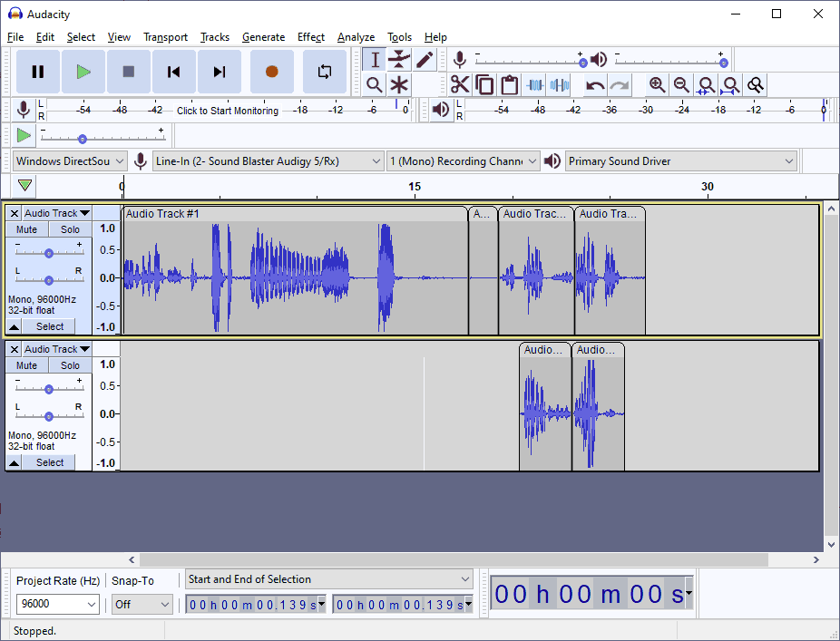Select the Multi-tool asterisk icon
This screenshot has height=641, width=840.
(399, 84)
